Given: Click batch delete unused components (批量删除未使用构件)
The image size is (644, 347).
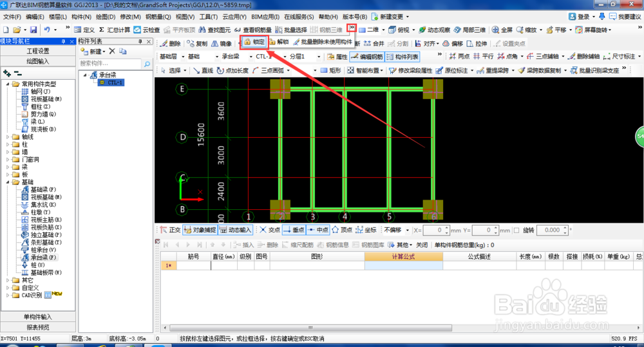Looking at the screenshot, I should (x=323, y=42).
